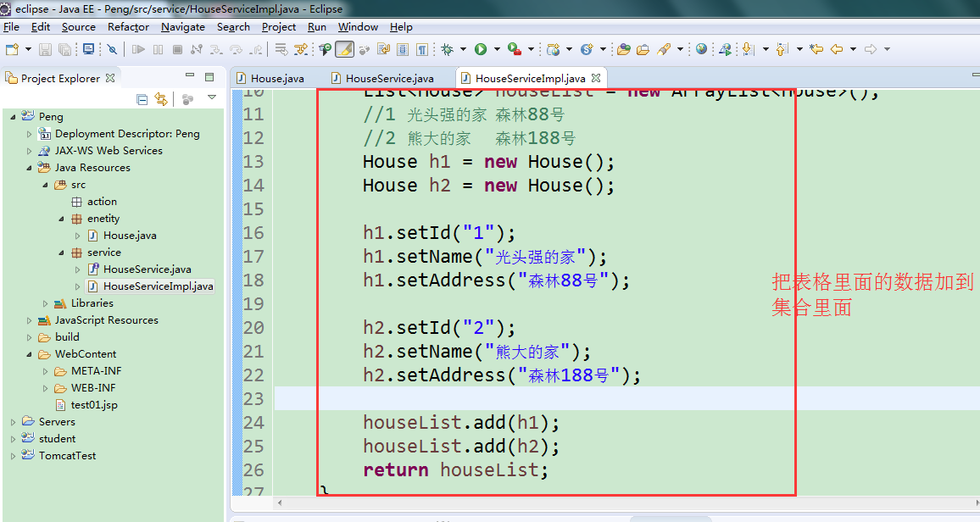Close the Project Explorer view
The height and width of the screenshot is (522, 980).
(110, 78)
